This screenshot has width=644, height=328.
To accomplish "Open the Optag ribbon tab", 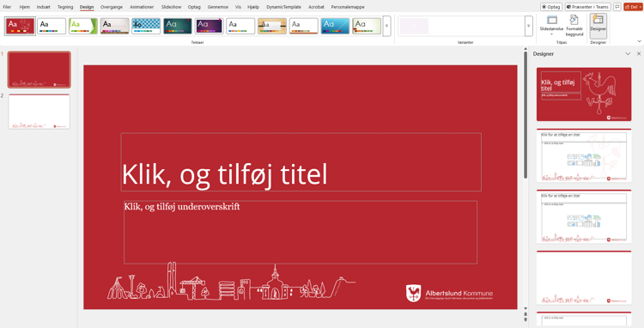I will [194, 7].
